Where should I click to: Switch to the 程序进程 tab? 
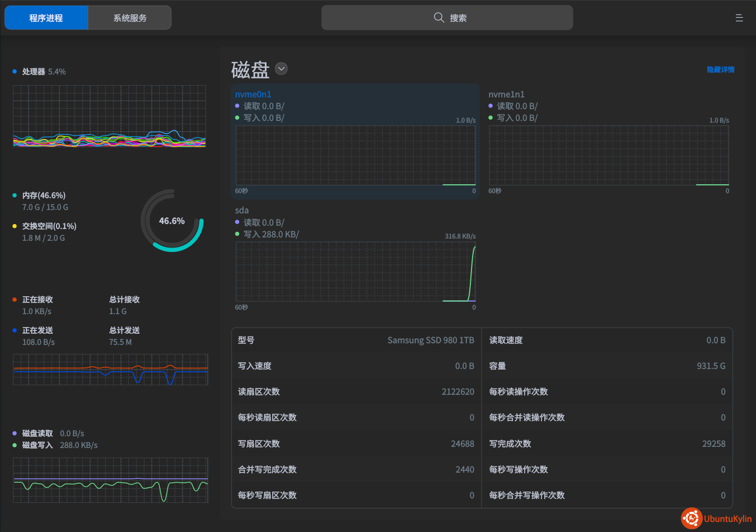click(x=46, y=18)
